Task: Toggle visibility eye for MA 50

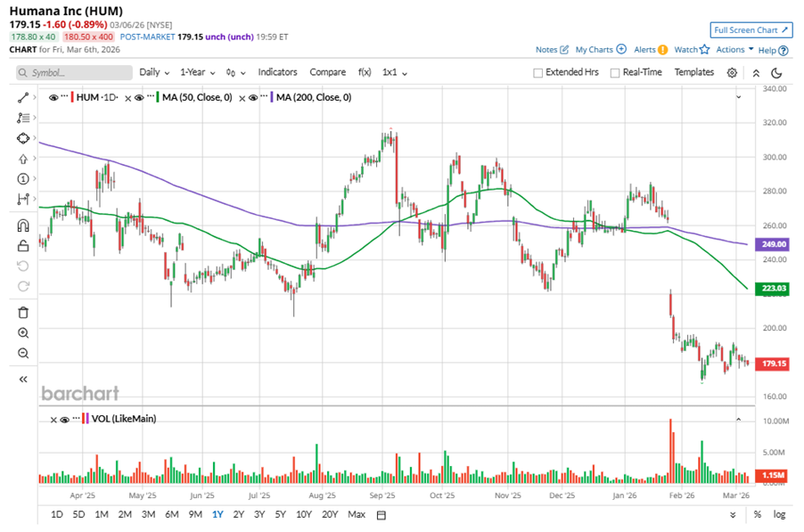Action: (x=139, y=97)
